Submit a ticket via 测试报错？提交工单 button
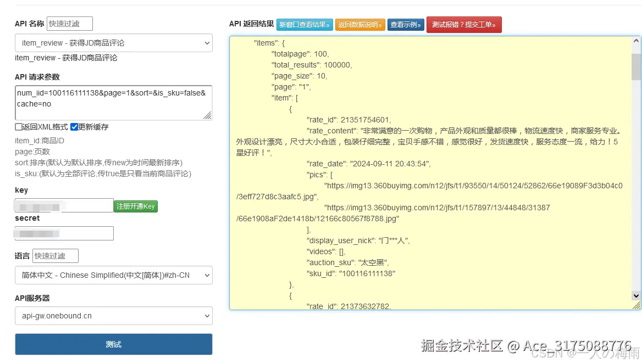 (464, 25)
